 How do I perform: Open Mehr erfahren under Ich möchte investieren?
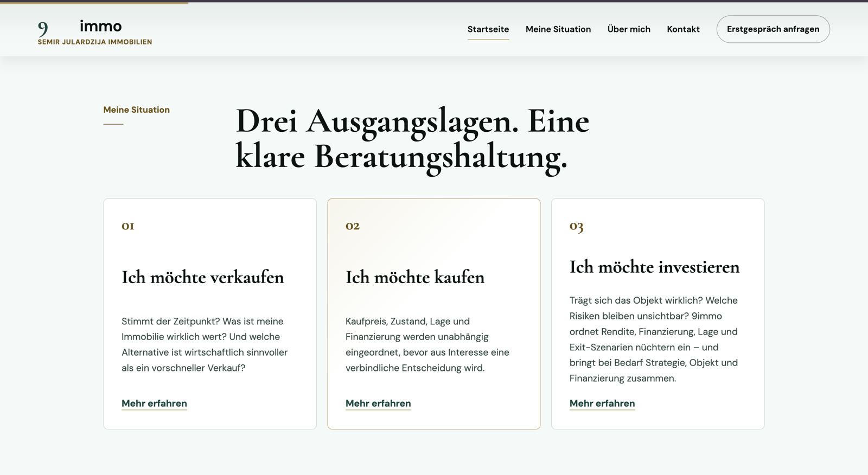(602, 403)
